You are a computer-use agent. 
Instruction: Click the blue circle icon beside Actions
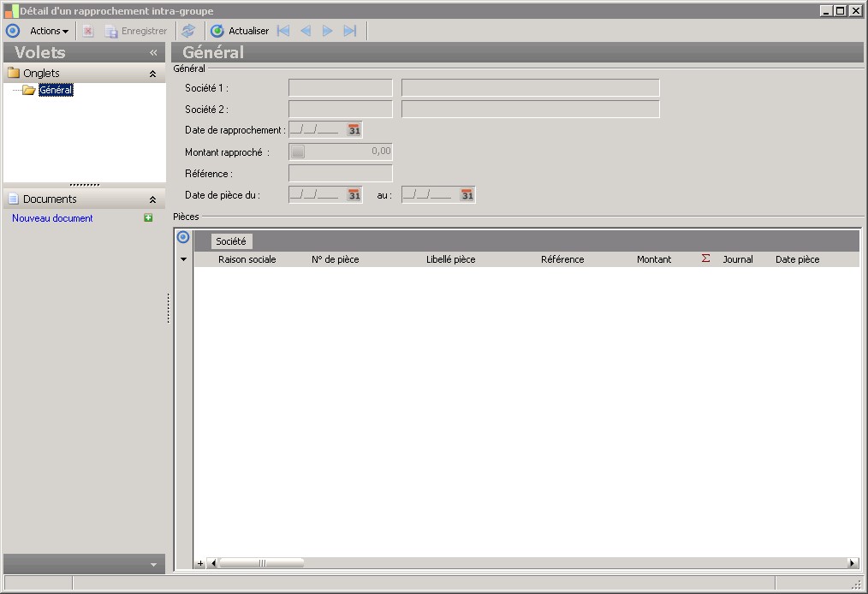[x=13, y=31]
